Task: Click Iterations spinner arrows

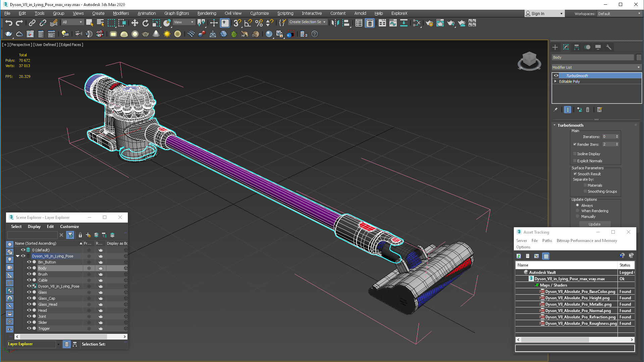Action: [617, 137]
